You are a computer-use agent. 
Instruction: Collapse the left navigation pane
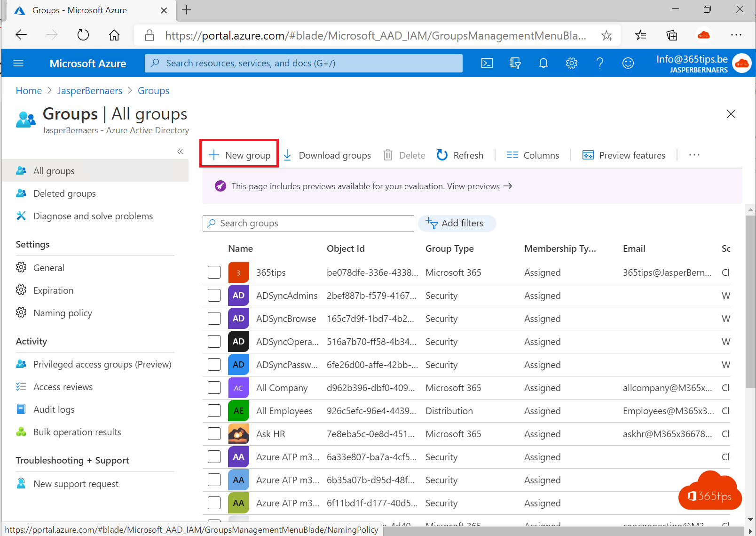(180, 152)
